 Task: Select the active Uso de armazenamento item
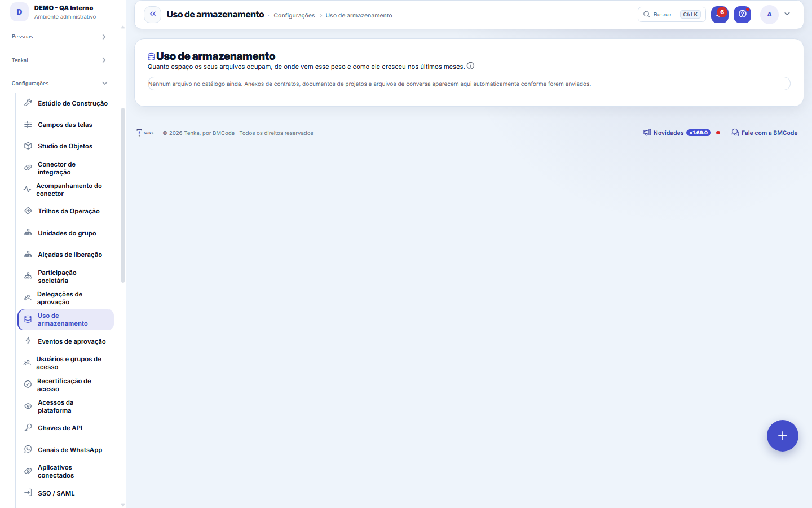click(x=66, y=319)
